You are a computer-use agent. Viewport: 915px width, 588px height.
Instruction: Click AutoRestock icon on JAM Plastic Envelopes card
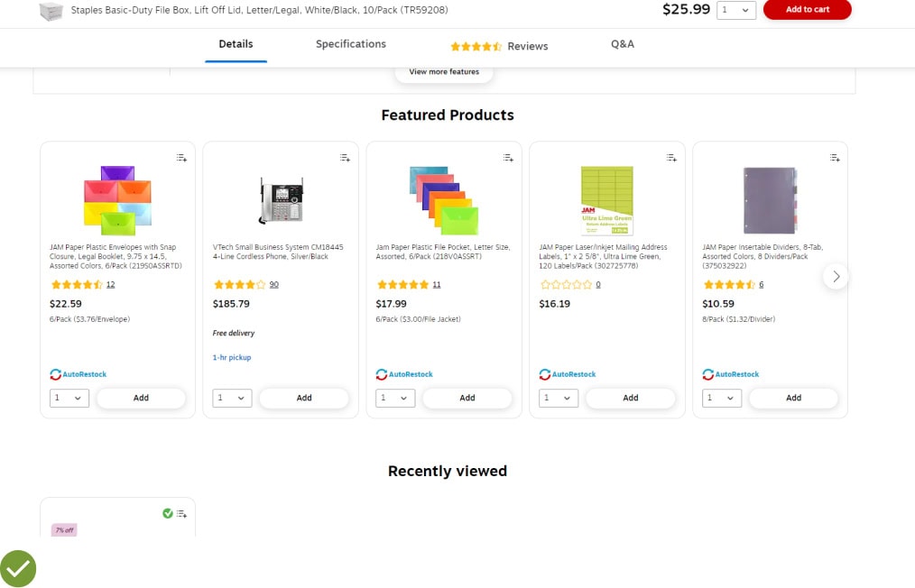[56, 374]
